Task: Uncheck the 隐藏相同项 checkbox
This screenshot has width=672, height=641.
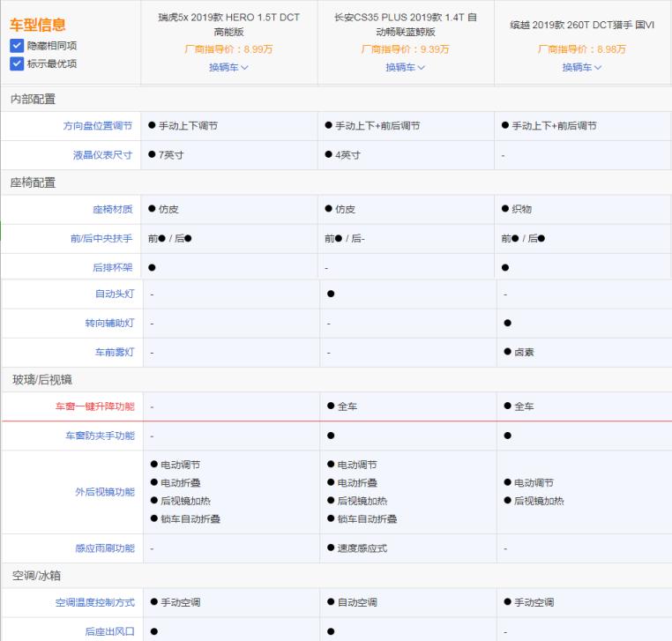Action: point(17,46)
